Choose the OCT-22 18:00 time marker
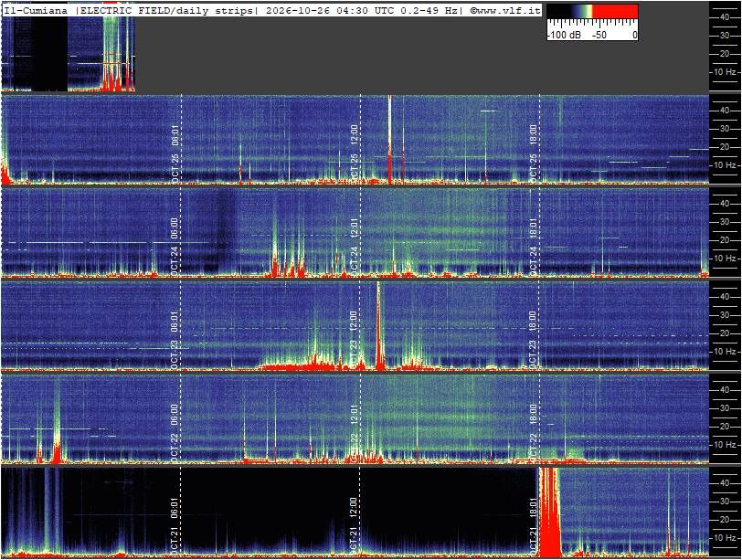Screen dimensions: 742x560 click(x=534, y=433)
